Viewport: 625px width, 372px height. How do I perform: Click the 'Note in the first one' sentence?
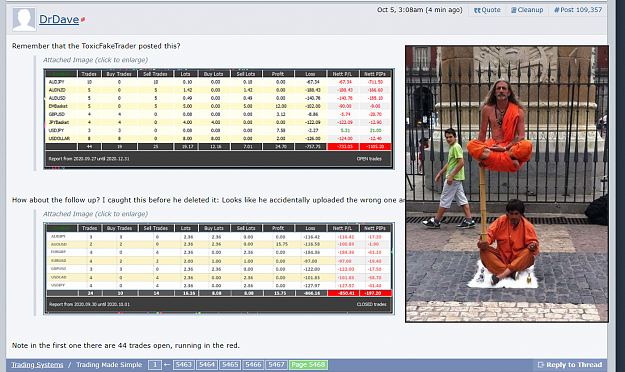126,345
